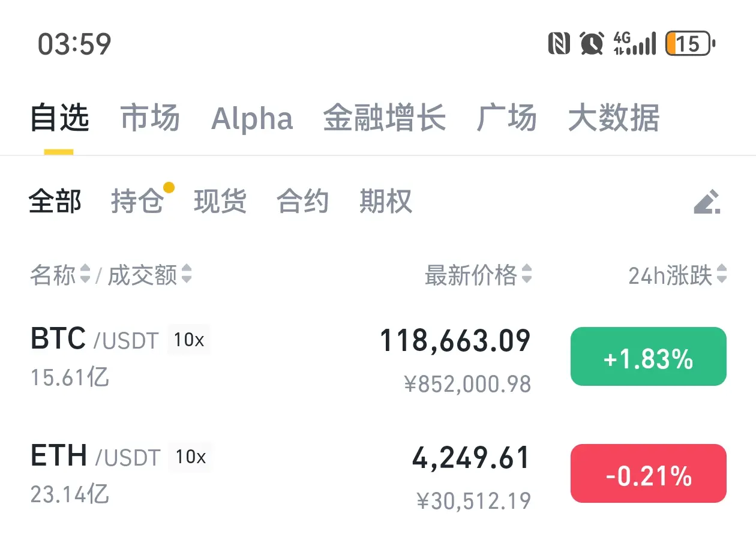Select the 合约 filter

[x=303, y=201]
